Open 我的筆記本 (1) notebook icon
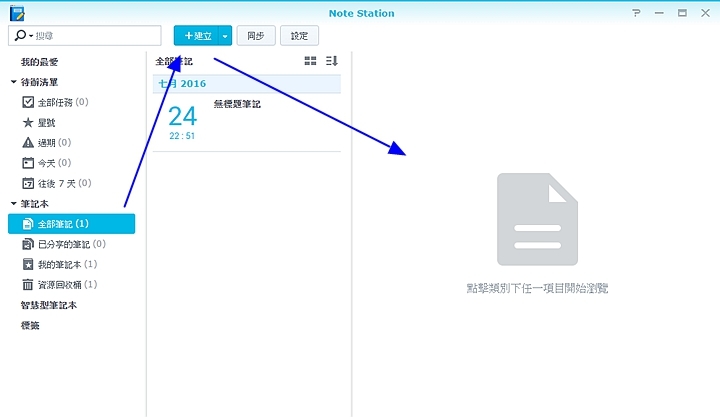This screenshot has height=417, width=720. pyautogui.click(x=28, y=264)
